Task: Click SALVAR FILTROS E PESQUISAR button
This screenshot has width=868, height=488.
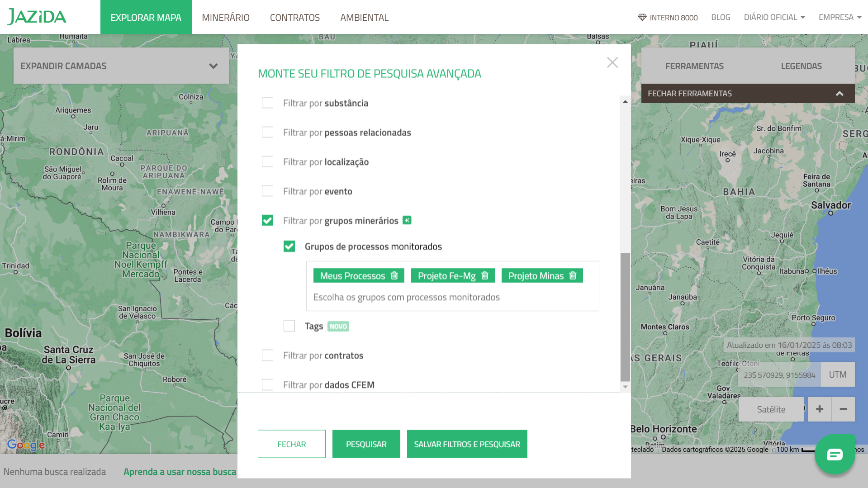Action: 467,444
